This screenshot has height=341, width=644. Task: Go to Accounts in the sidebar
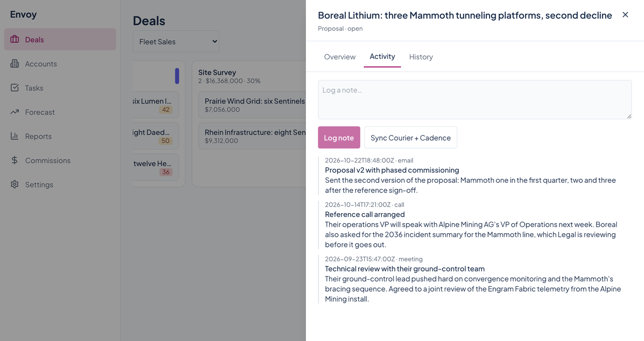point(60,63)
